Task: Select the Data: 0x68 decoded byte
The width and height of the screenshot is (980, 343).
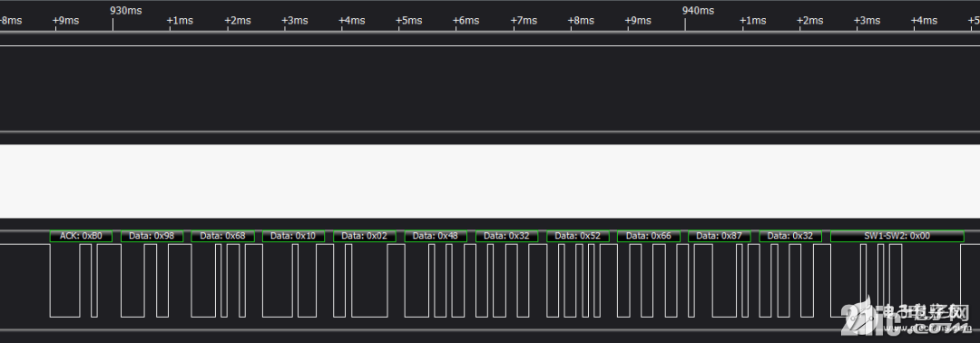Action: pyautogui.click(x=222, y=236)
